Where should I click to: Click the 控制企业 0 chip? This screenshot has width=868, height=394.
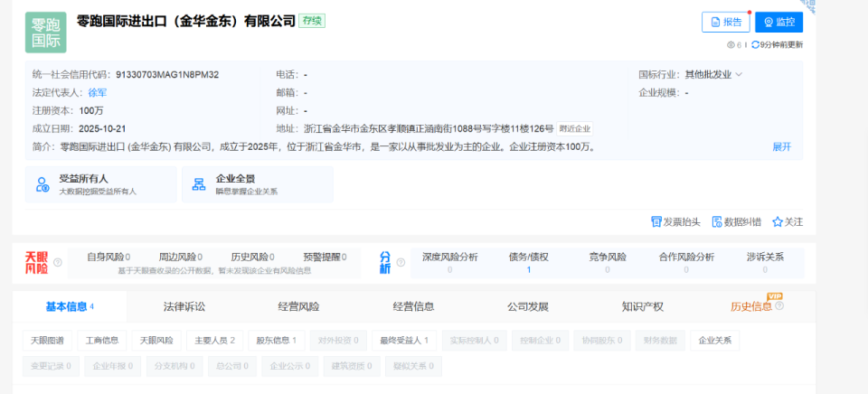click(x=541, y=341)
